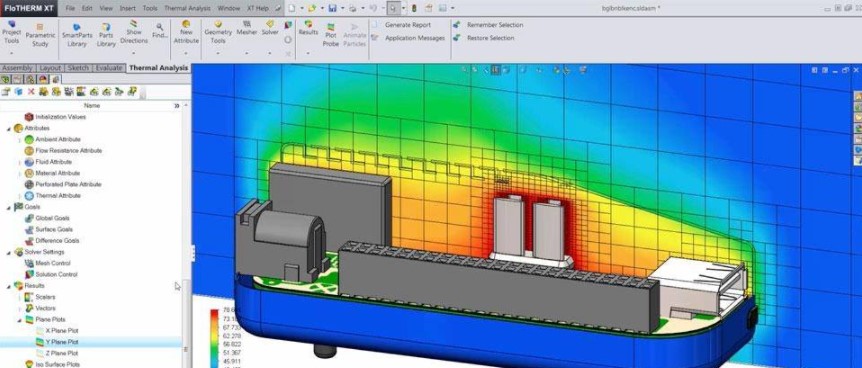Image resolution: width=862 pixels, height=368 pixels.
Task: Open the Project Tools icon
Action: tap(12, 33)
